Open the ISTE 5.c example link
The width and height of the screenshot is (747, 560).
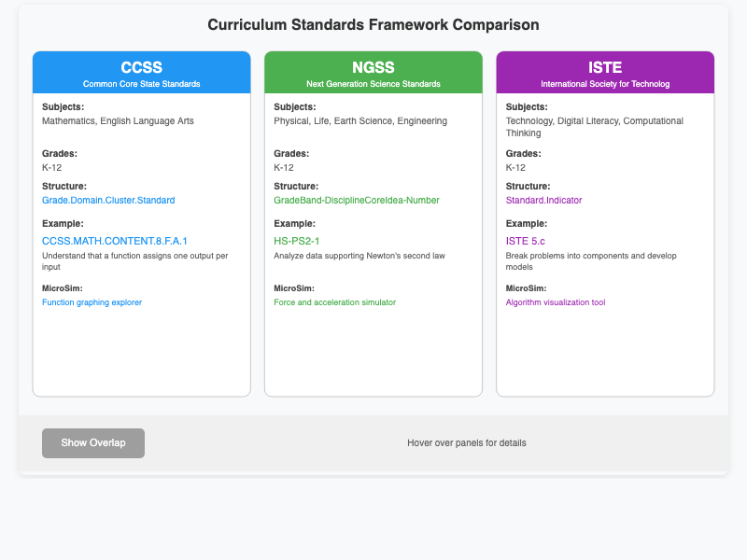pos(525,240)
